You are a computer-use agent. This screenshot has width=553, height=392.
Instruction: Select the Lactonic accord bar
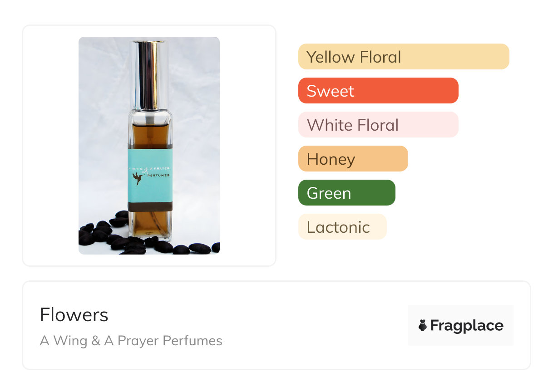click(x=342, y=227)
